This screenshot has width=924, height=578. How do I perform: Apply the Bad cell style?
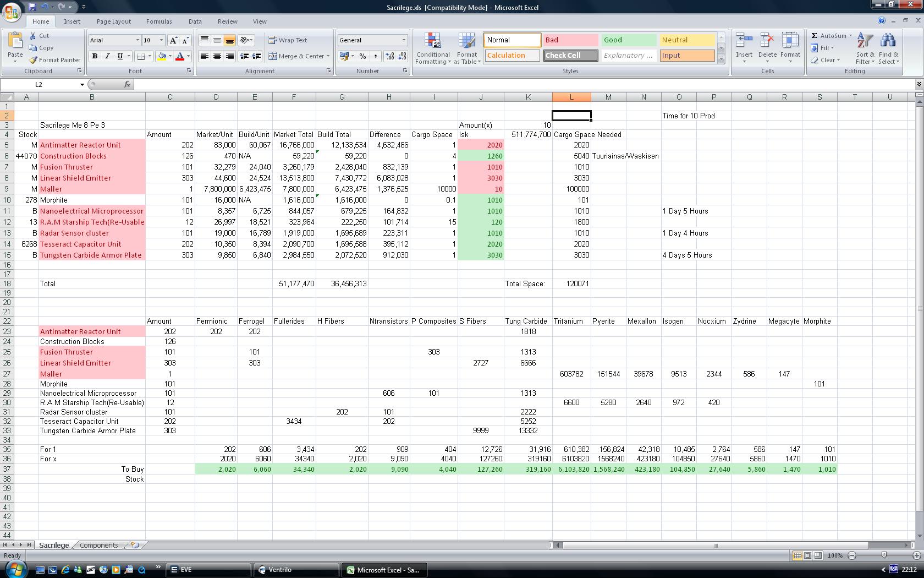570,40
